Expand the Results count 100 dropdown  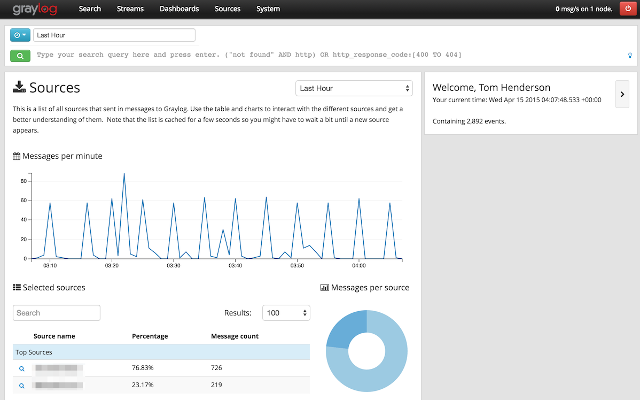(285, 313)
